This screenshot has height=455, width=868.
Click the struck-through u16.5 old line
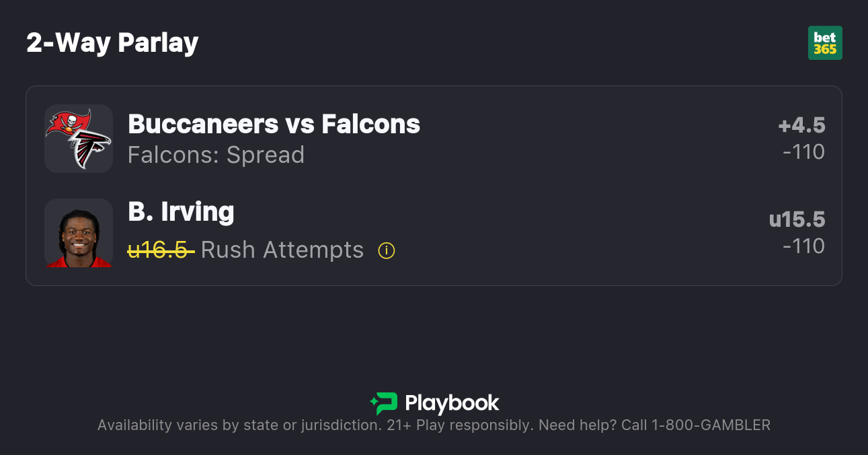click(x=161, y=250)
